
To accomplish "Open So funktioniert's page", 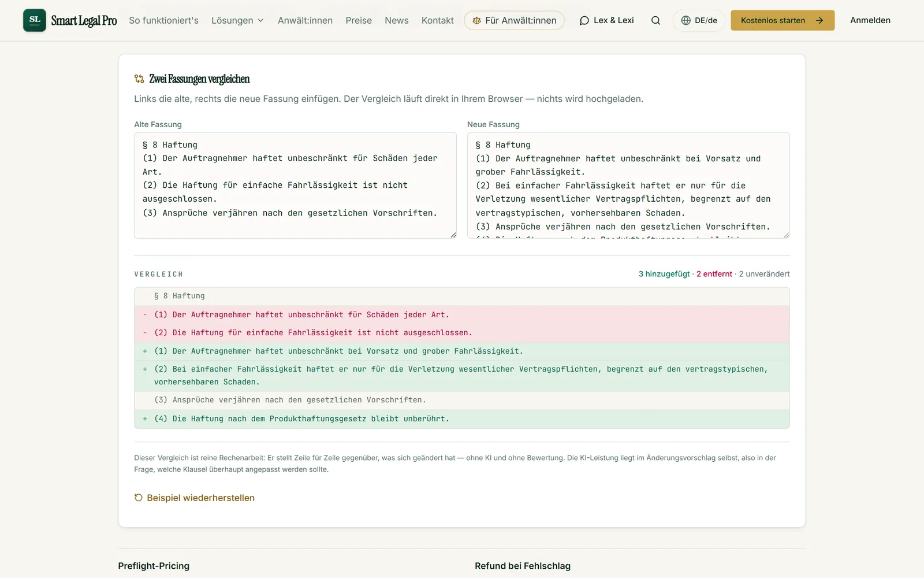I will [x=163, y=20].
